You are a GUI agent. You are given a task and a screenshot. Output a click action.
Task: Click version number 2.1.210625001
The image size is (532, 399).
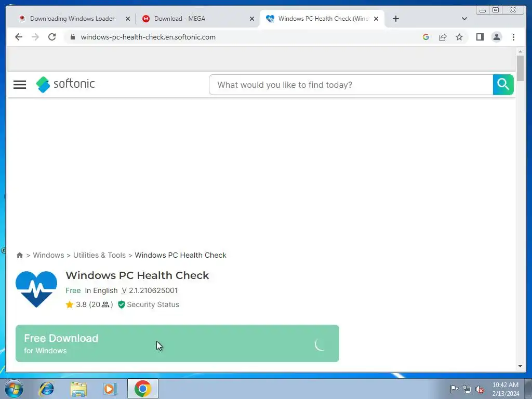pos(153,290)
